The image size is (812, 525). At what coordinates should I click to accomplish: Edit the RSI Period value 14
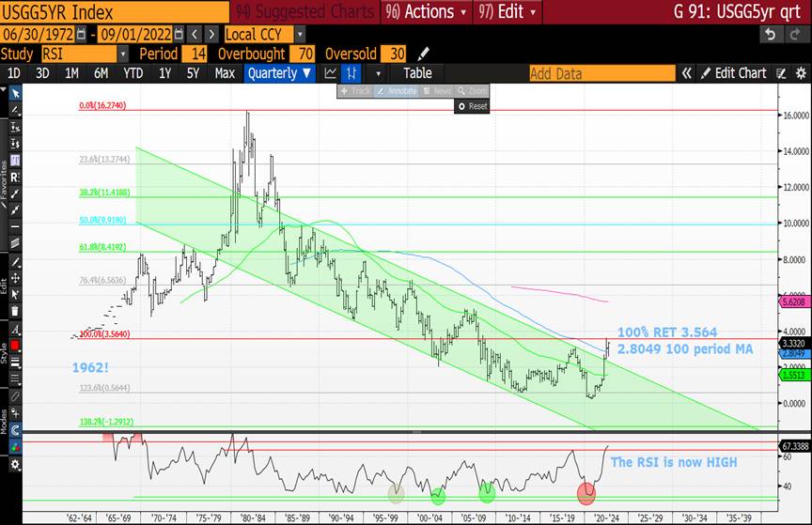pyautogui.click(x=195, y=54)
